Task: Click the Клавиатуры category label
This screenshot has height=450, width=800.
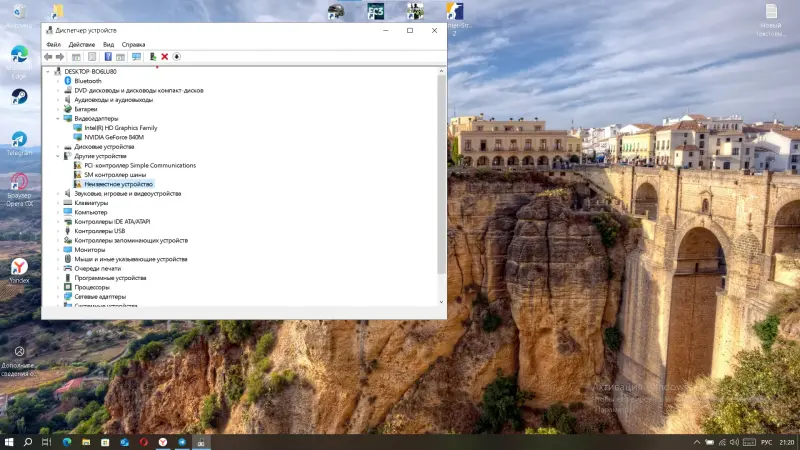Action: (x=91, y=203)
